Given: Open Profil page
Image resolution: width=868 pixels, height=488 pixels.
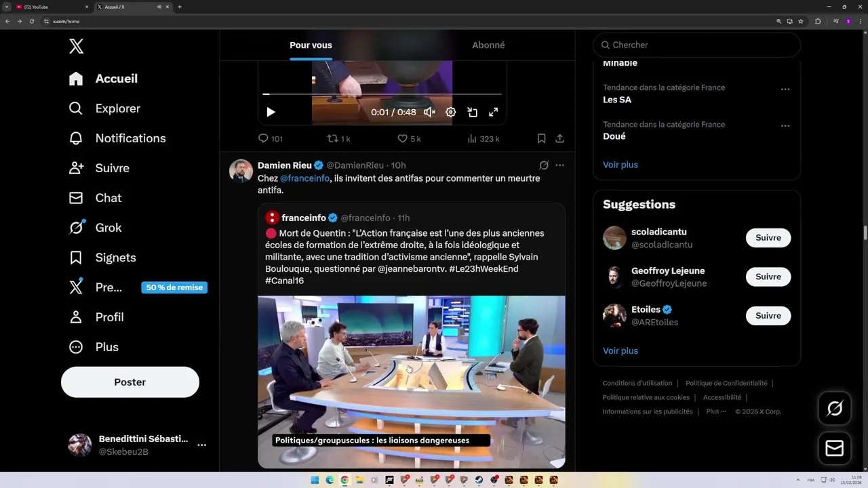Looking at the screenshot, I should [x=96, y=317].
